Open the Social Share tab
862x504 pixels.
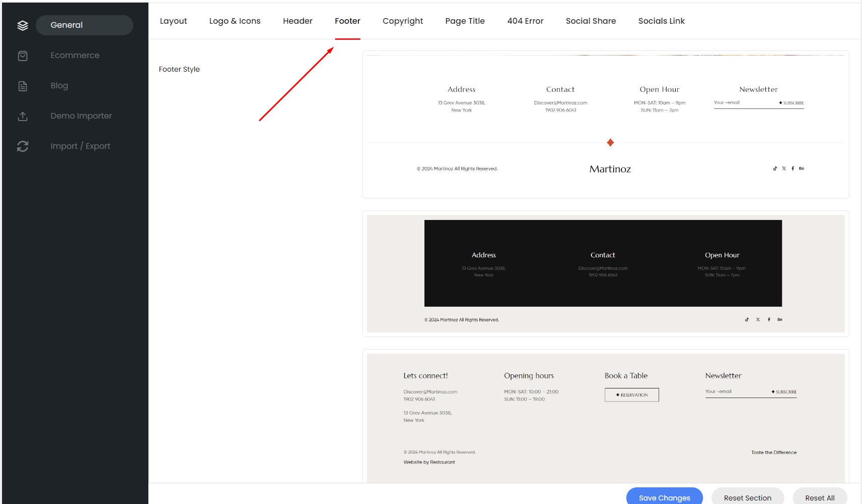coord(591,21)
